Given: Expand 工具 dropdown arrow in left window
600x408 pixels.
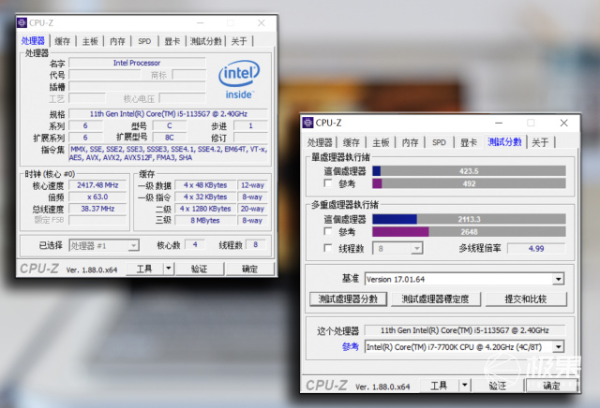Looking at the screenshot, I should click(x=169, y=269).
